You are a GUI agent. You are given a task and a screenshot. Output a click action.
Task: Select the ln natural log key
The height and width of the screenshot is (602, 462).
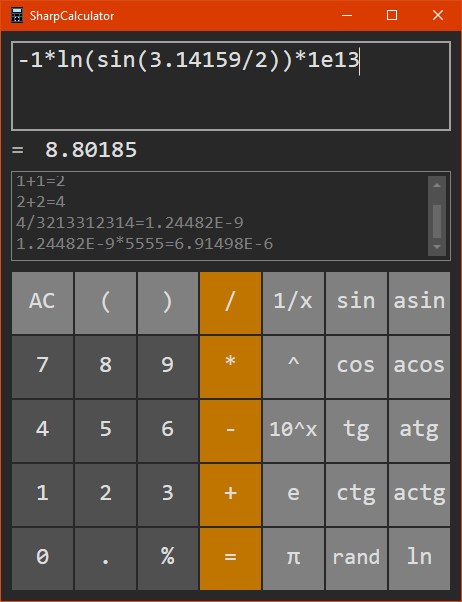coord(419,559)
